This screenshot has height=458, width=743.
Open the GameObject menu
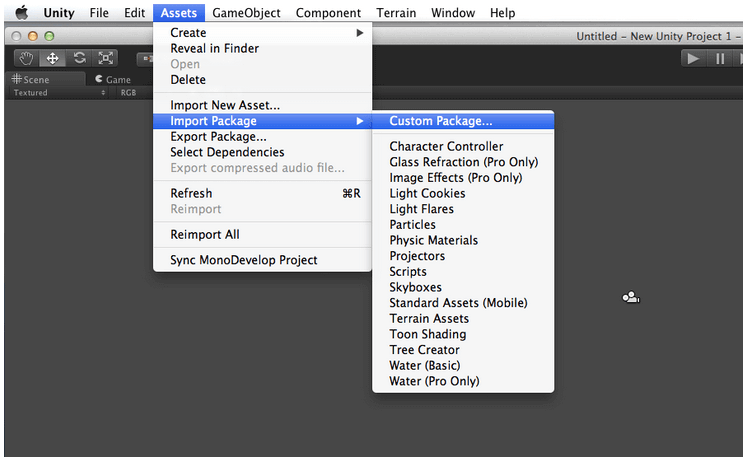[246, 13]
